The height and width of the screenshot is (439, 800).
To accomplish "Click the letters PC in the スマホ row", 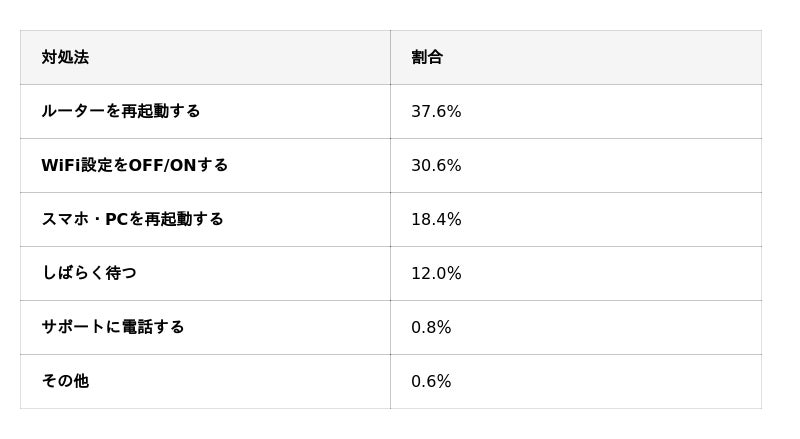I will [117, 220].
